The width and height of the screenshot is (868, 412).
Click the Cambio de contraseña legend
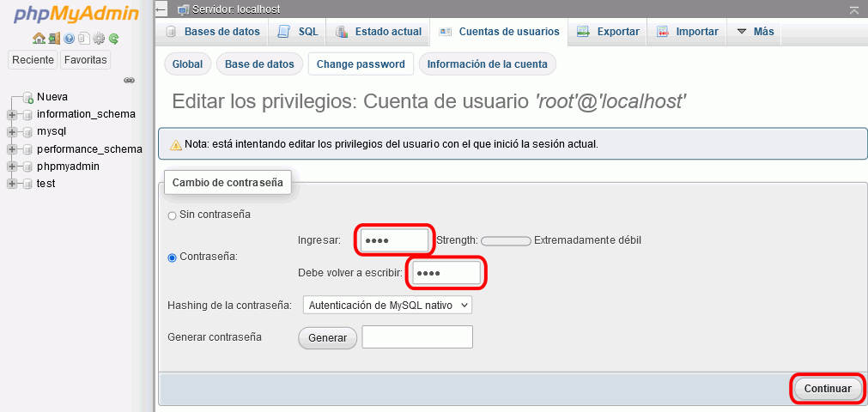tap(228, 182)
